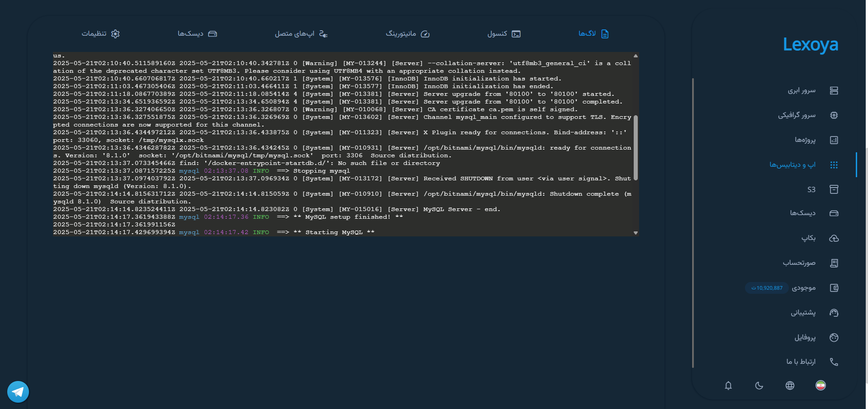The image size is (868, 409).
Task: Click the صورتحساب invoice icon
Action: tap(834, 263)
